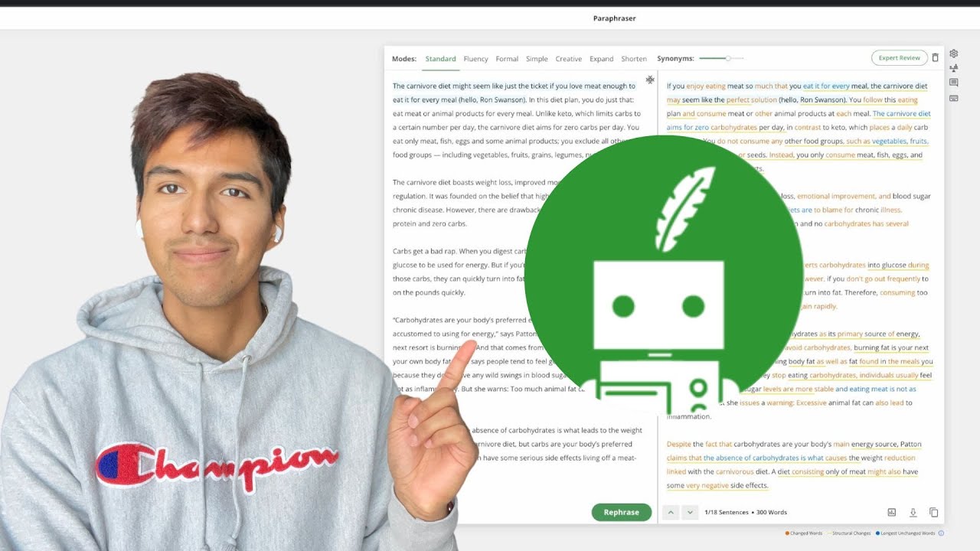This screenshot has width=980, height=551.
Task: Click "The carnivore diet might seem" in the input
Action: 442,86
